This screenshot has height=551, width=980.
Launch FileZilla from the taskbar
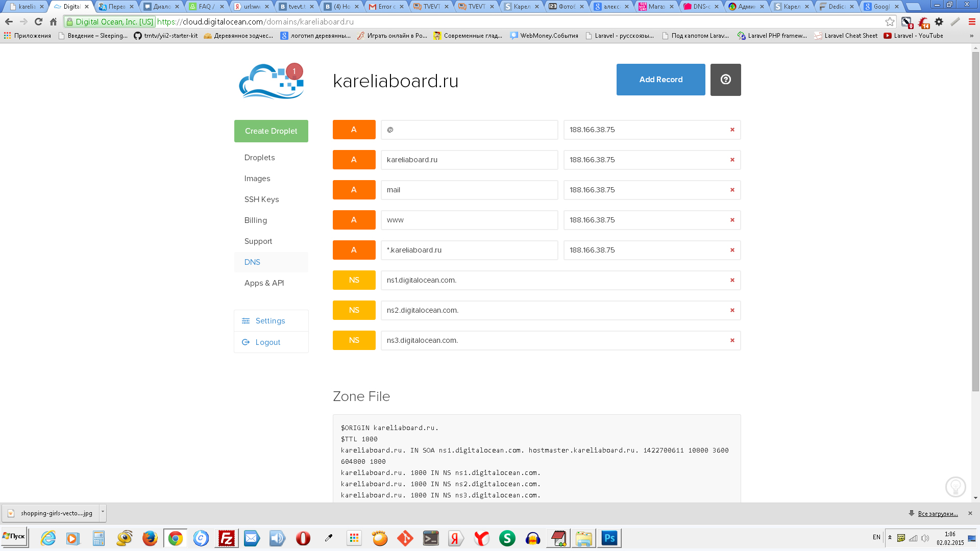tap(226, 538)
